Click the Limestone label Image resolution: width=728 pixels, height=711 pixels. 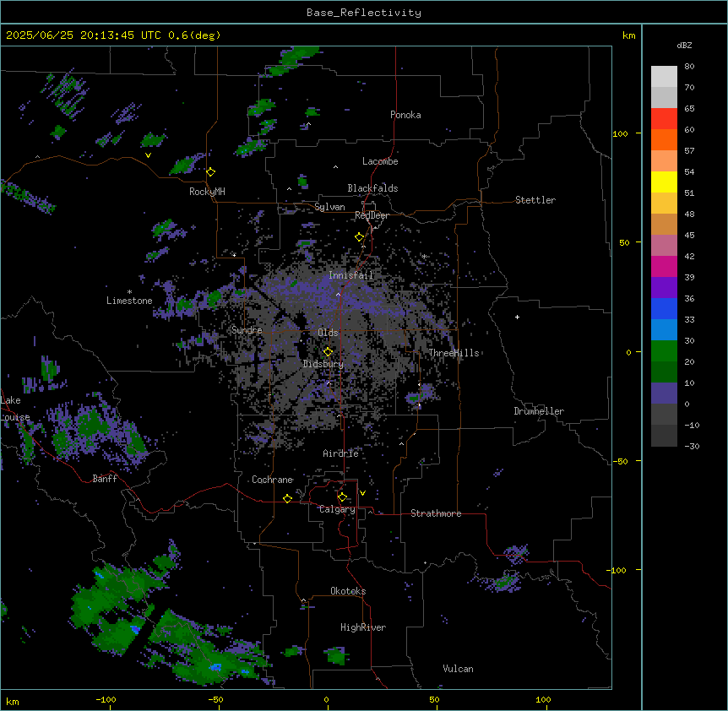click(129, 301)
